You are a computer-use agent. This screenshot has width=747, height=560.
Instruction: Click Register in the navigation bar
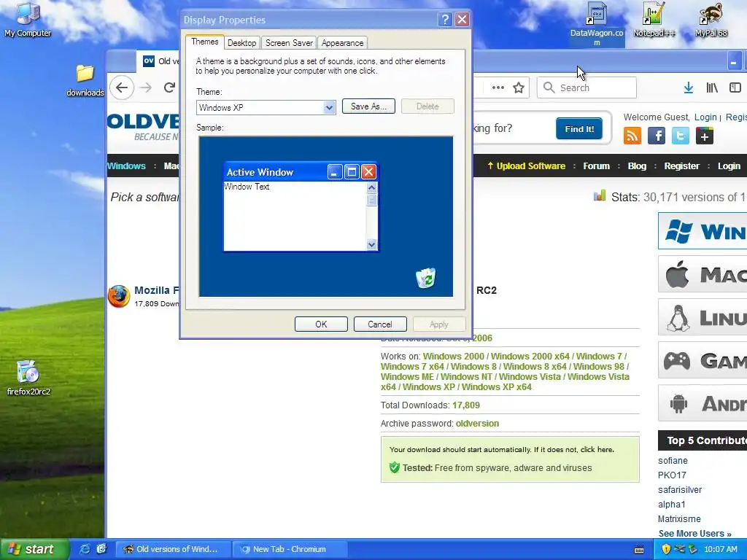(682, 166)
